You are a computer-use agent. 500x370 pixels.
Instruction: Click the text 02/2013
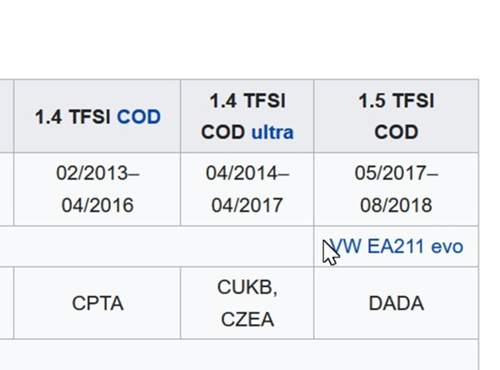tap(92, 173)
